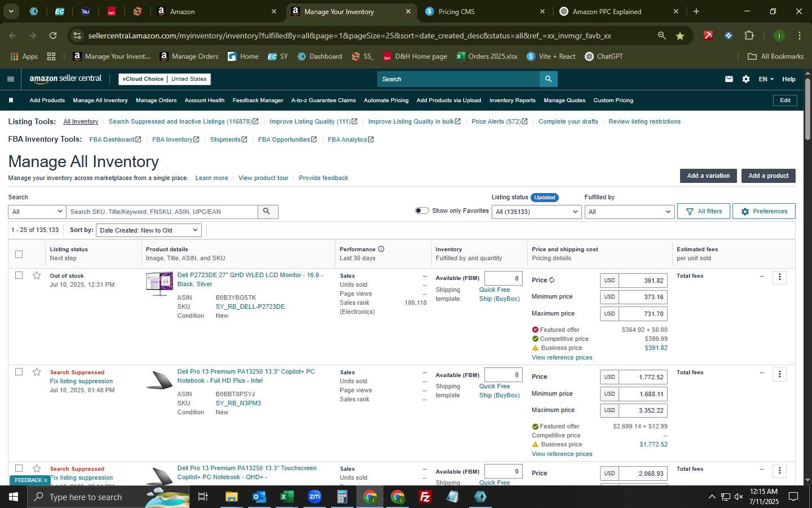Check the Dell Pro 13 Full HD row checkbox
This screenshot has width=812, height=508.
pyautogui.click(x=19, y=372)
